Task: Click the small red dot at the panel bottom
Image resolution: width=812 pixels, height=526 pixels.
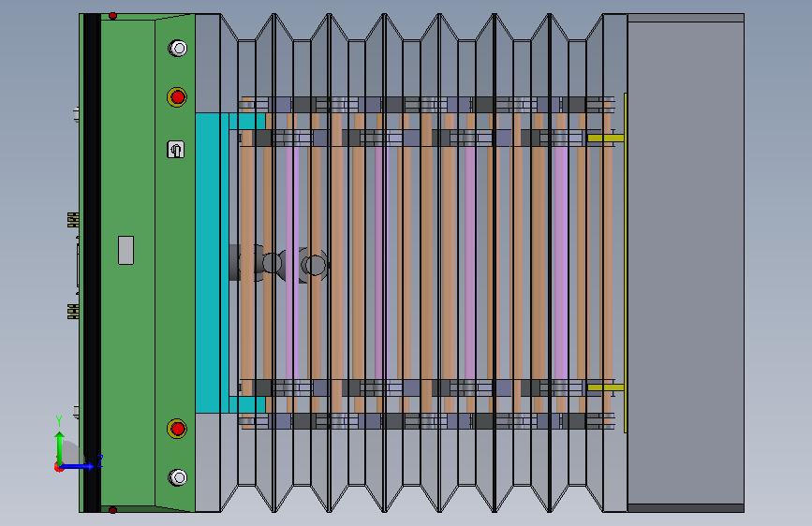Action: click(113, 510)
